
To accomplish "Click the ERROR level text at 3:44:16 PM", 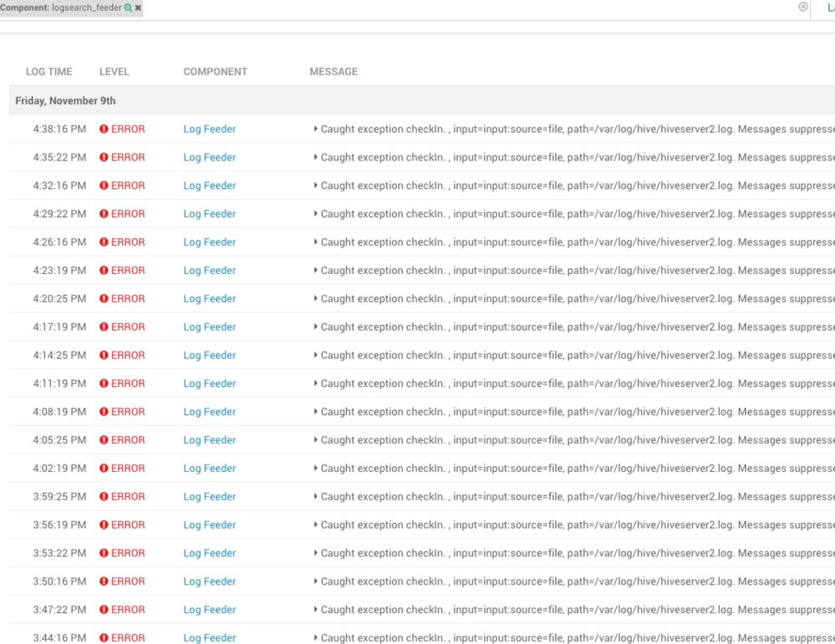I will (x=128, y=637).
